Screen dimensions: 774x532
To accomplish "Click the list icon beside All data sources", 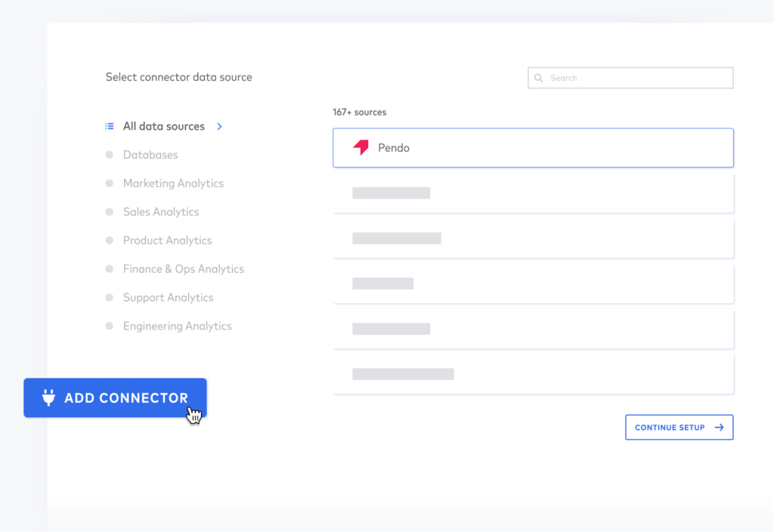I will click(x=110, y=126).
